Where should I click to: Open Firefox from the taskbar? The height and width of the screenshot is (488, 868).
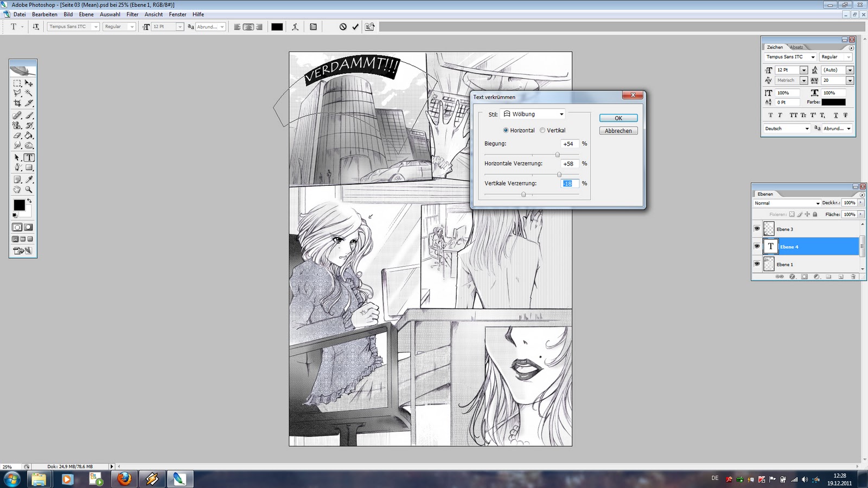(124, 479)
